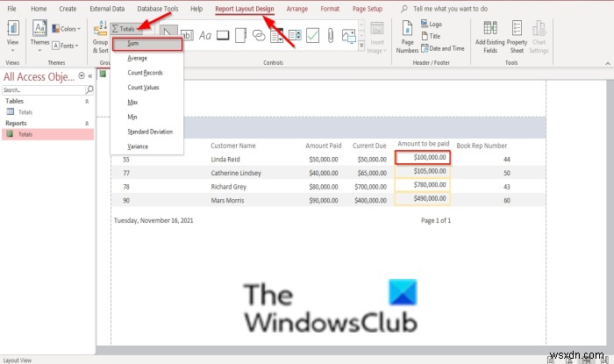Choose Min from the Totals menu
Viewport: 614px width, 364px height.
tap(147, 117)
